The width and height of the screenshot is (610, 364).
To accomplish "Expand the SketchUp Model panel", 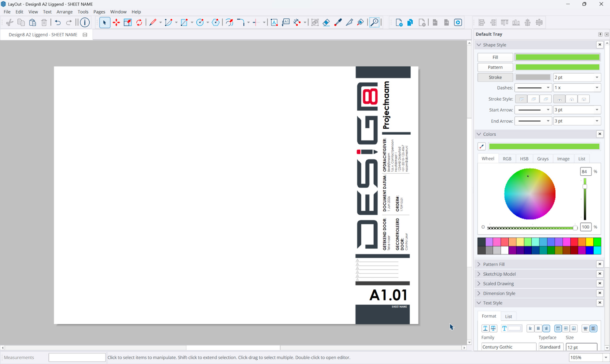I will (479, 274).
